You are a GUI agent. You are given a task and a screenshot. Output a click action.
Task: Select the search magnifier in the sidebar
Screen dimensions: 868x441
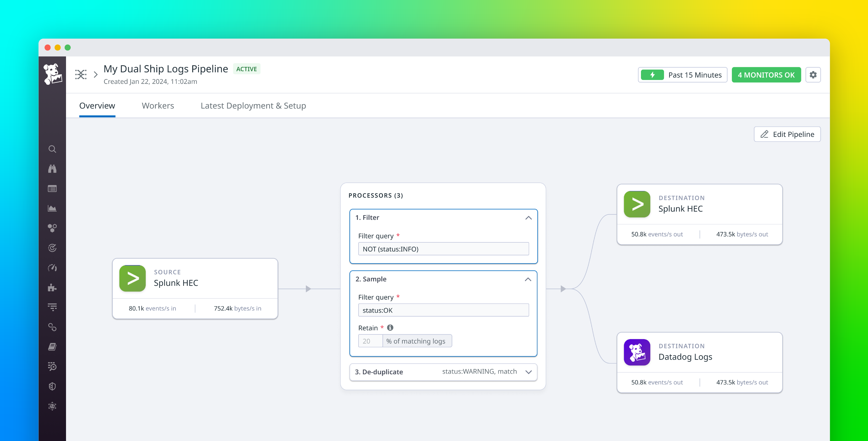tap(53, 149)
